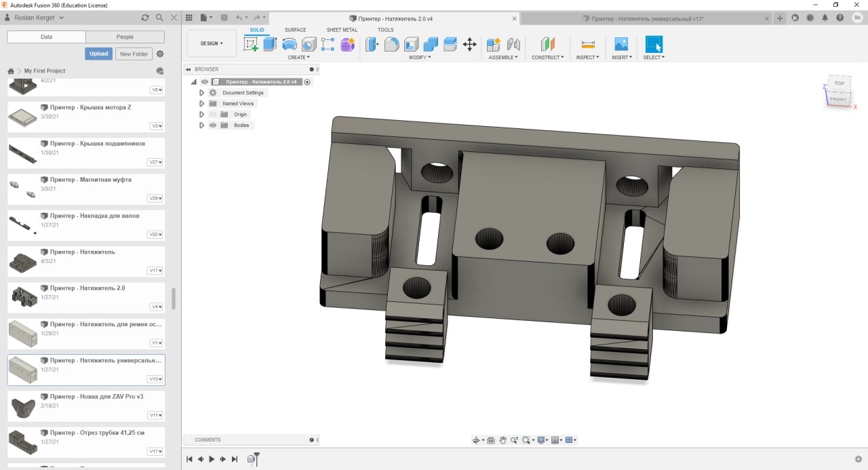Activate the Select tool
The height and width of the screenshot is (470, 868).
pos(654,45)
